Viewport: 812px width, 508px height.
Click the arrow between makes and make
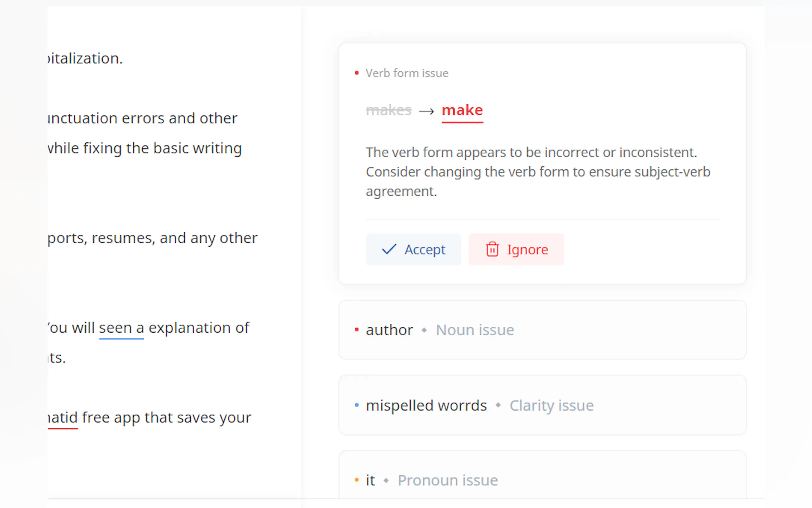tap(426, 111)
